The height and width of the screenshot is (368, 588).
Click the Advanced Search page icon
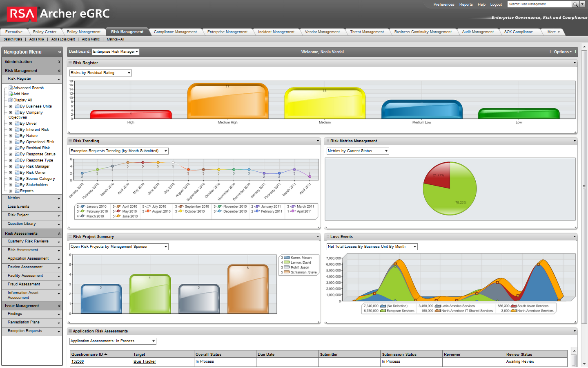pos(11,88)
